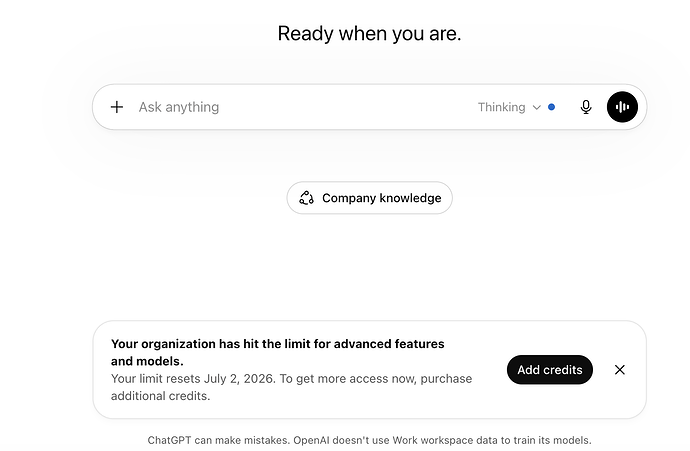Image resolution: width=690 pixels, height=451 pixels.
Task: Launch voice mode with the black waveform button
Action: [x=622, y=107]
